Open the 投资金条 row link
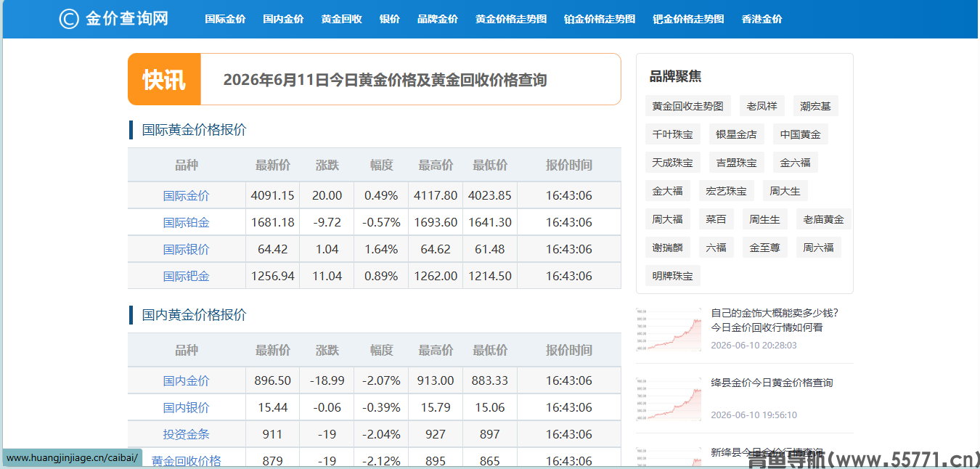Image resolution: width=980 pixels, height=469 pixels. coord(187,434)
